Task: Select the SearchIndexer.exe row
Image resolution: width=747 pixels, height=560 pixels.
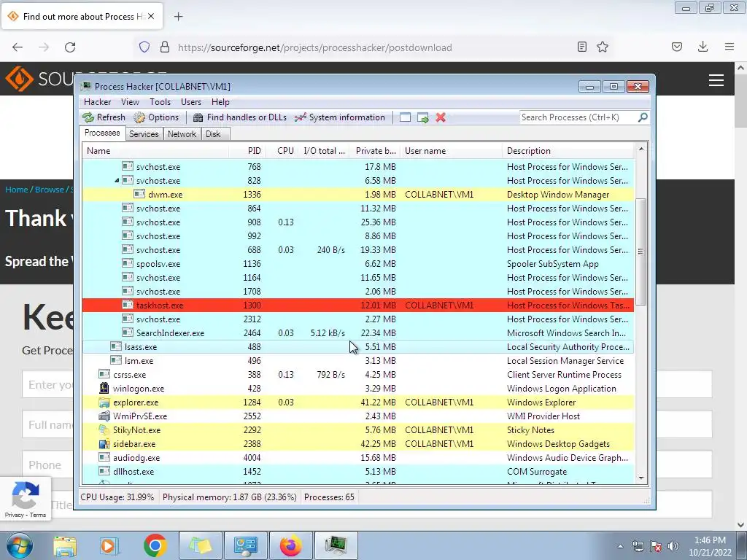Action: 357,332
